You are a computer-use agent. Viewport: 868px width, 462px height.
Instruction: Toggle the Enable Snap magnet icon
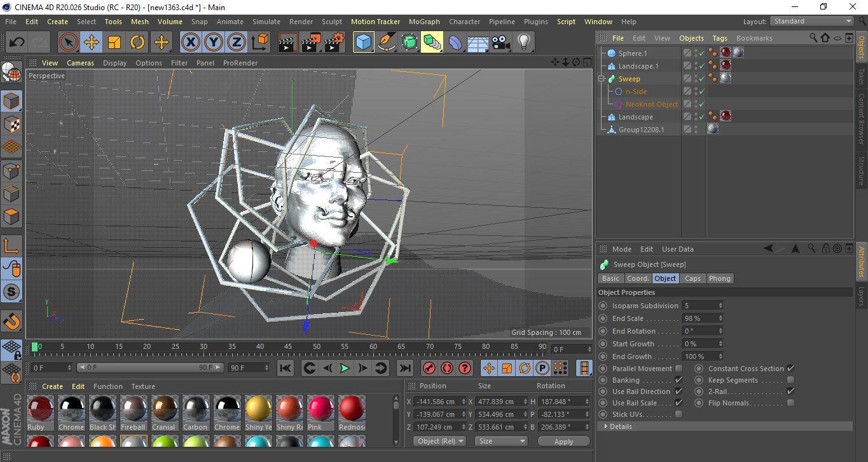click(x=12, y=321)
